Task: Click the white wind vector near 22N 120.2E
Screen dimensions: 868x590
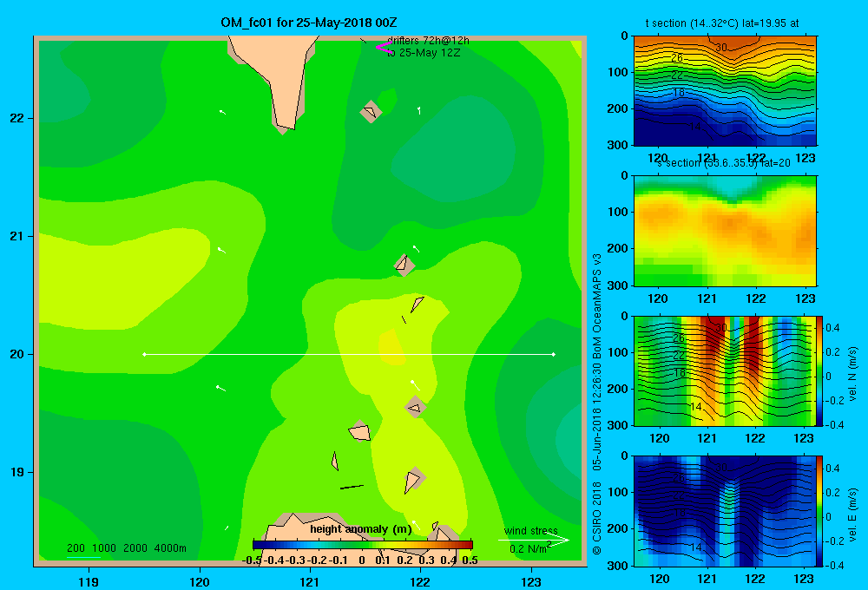Action: (222, 112)
